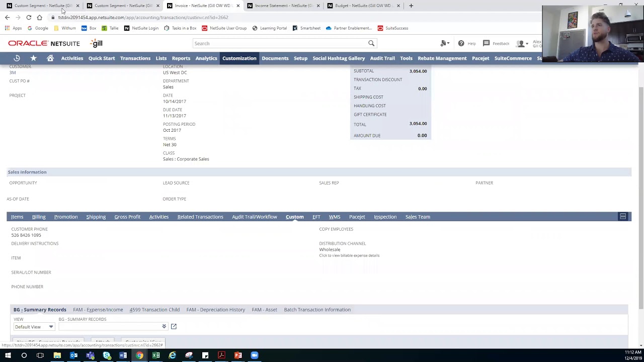Open the Rebate Management menu
Viewport: 644px width, 362px height.
click(442, 58)
